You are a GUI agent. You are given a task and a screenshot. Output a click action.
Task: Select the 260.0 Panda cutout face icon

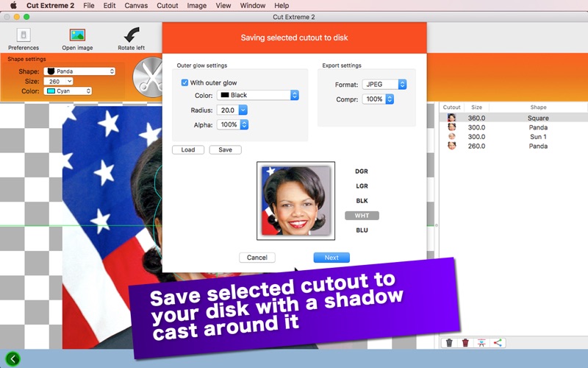[451, 146]
